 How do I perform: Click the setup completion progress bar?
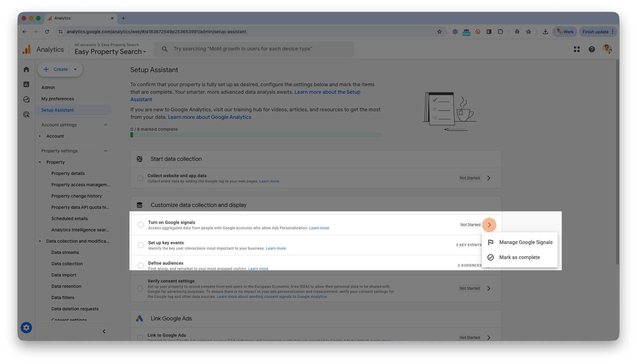coord(255,135)
